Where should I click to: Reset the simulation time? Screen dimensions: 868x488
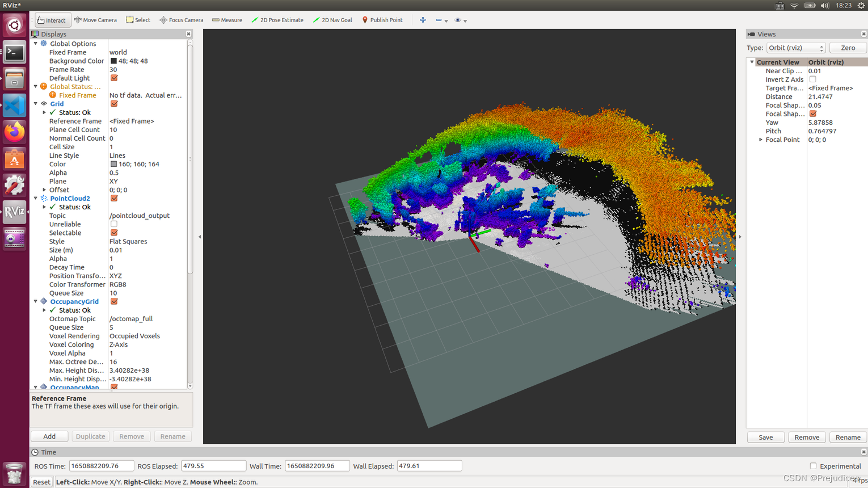click(41, 482)
